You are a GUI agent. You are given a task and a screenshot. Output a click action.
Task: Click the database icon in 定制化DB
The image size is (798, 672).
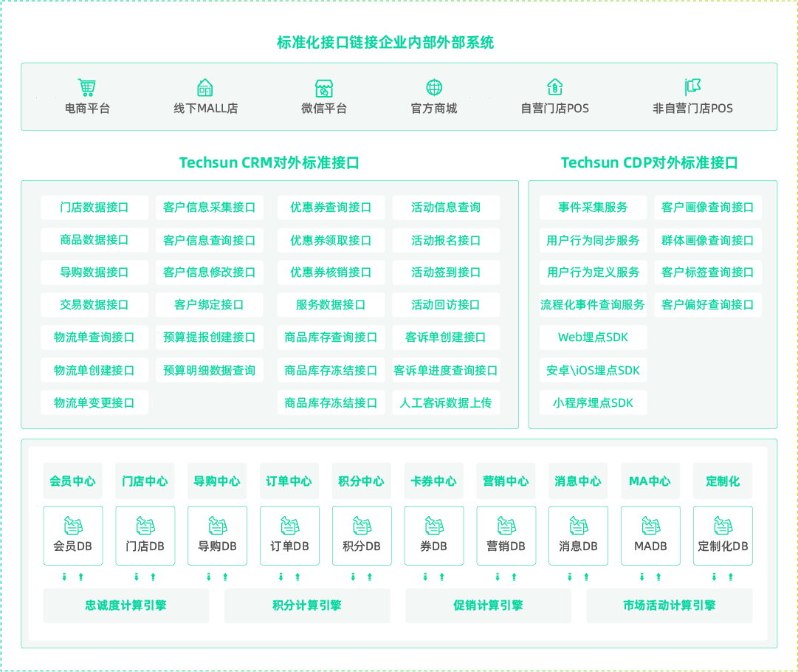pyautogui.click(x=723, y=525)
